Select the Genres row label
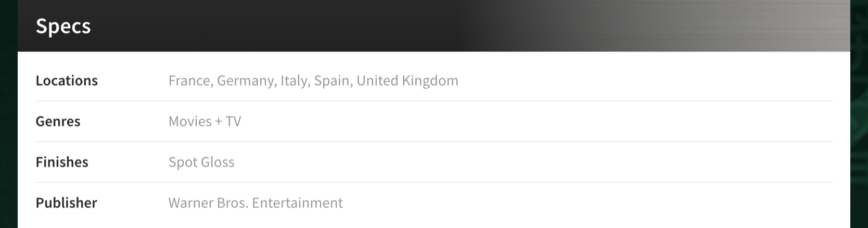 point(58,121)
